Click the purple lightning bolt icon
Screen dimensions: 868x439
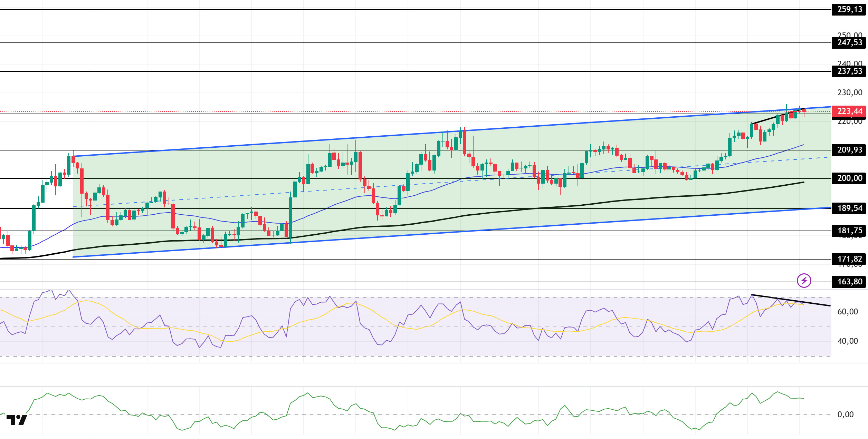tap(804, 280)
